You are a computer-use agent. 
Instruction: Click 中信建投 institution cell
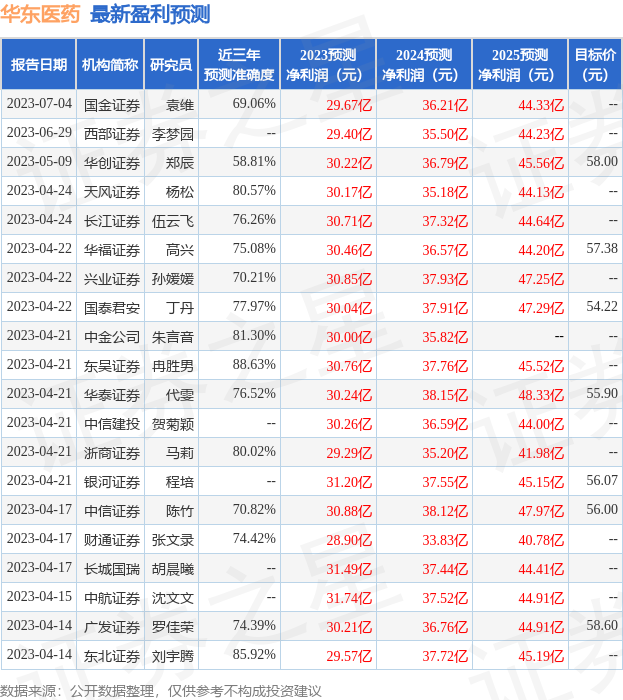pos(112,424)
